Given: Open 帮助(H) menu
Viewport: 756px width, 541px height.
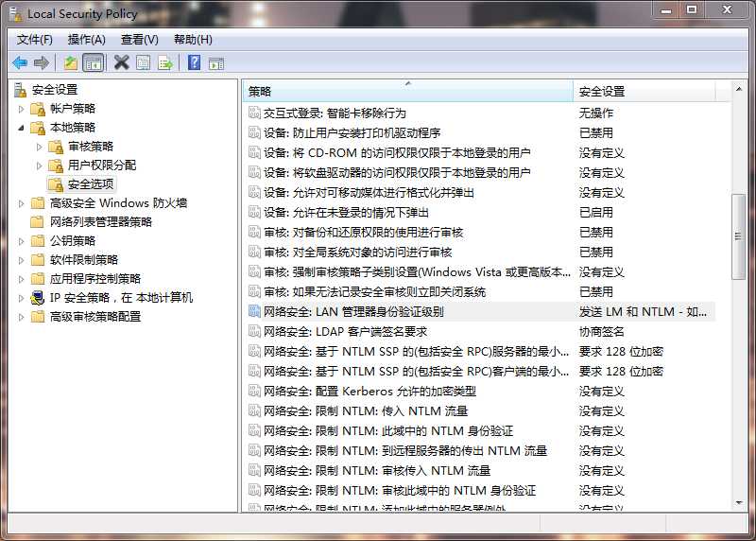Looking at the screenshot, I should click(x=193, y=40).
